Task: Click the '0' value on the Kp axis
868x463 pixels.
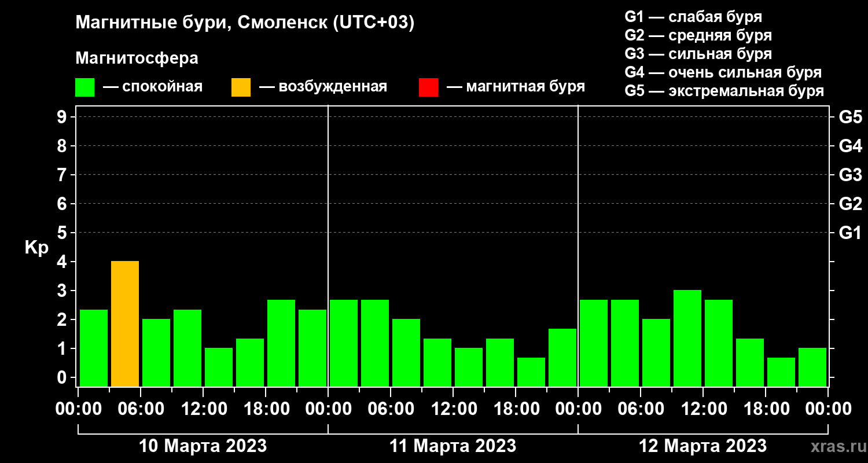Action: 63,377
